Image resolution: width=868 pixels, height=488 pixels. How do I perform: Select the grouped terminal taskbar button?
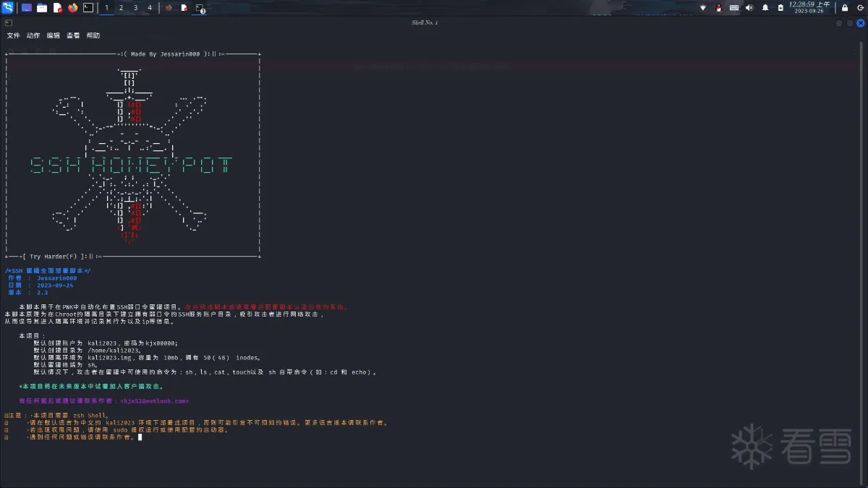point(200,8)
